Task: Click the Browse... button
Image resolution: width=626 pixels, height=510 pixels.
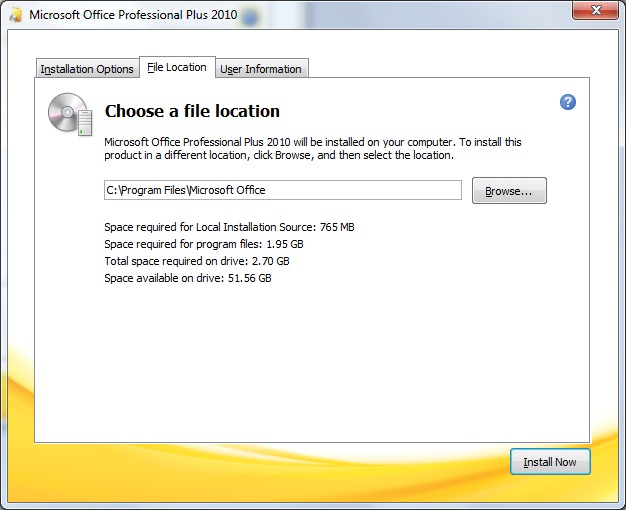Action: [509, 191]
